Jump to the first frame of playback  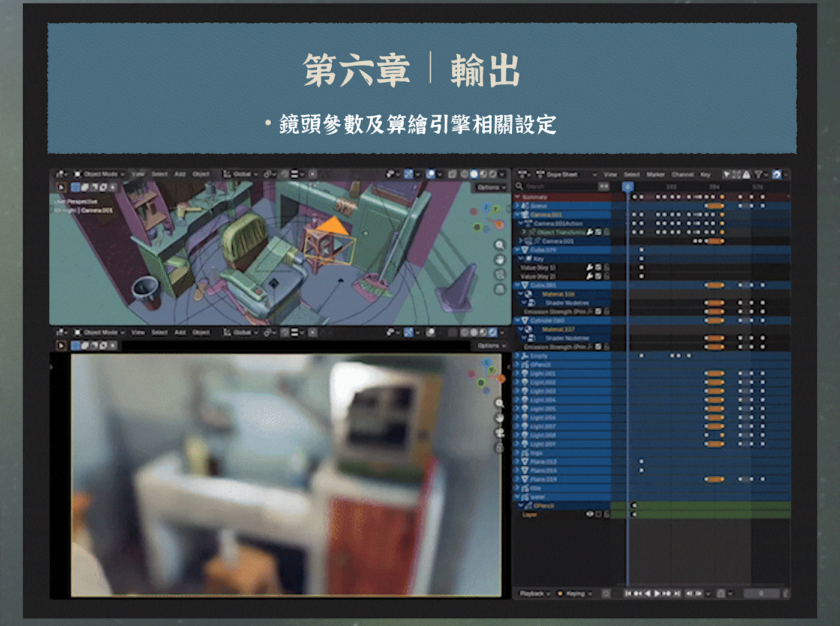coord(628,593)
